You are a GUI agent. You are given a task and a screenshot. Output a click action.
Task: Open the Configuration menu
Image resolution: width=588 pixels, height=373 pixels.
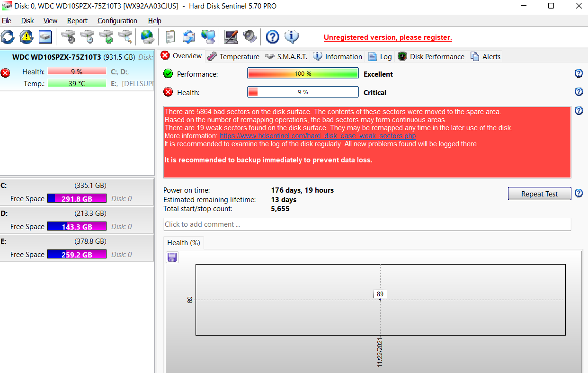pyautogui.click(x=117, y=21)
